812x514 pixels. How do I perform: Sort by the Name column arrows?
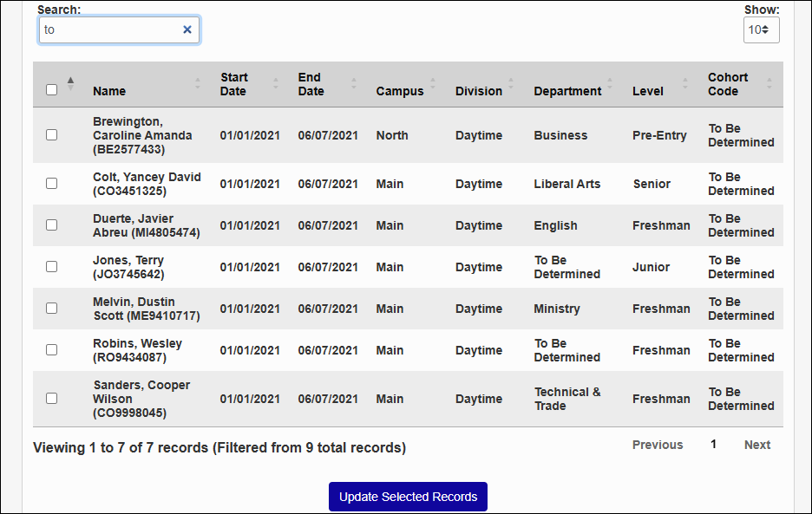coord(197,84)
